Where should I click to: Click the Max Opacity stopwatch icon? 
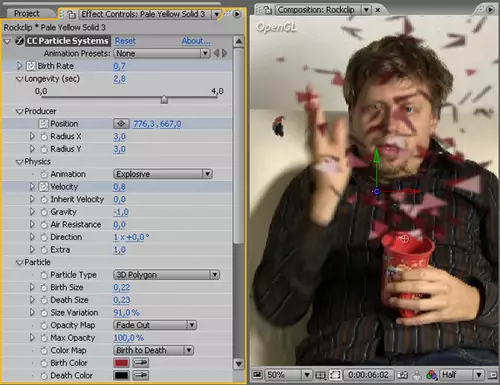click(x=44, y=338)
